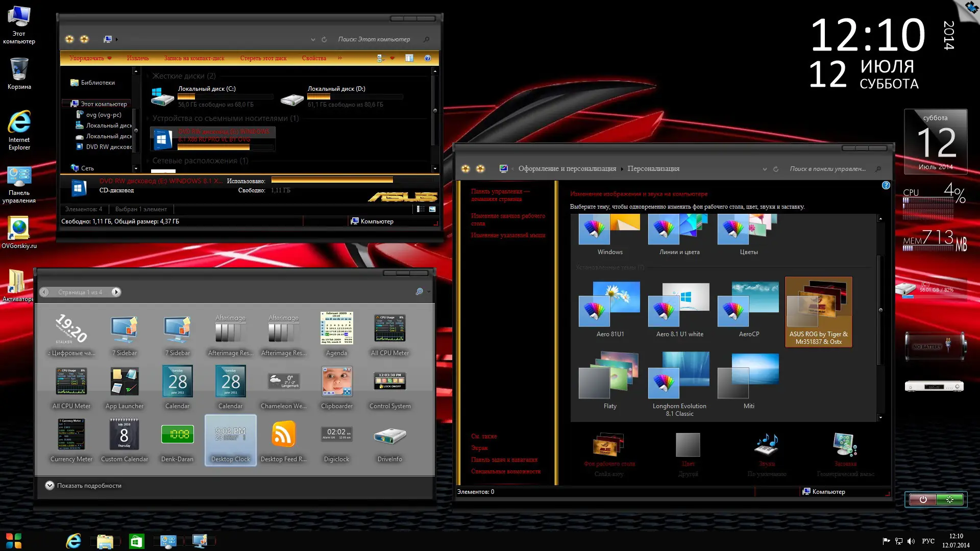Toggle the preview pane in Explorer
The height and width of the screenshot is (551, 980).
coord(409,58)
